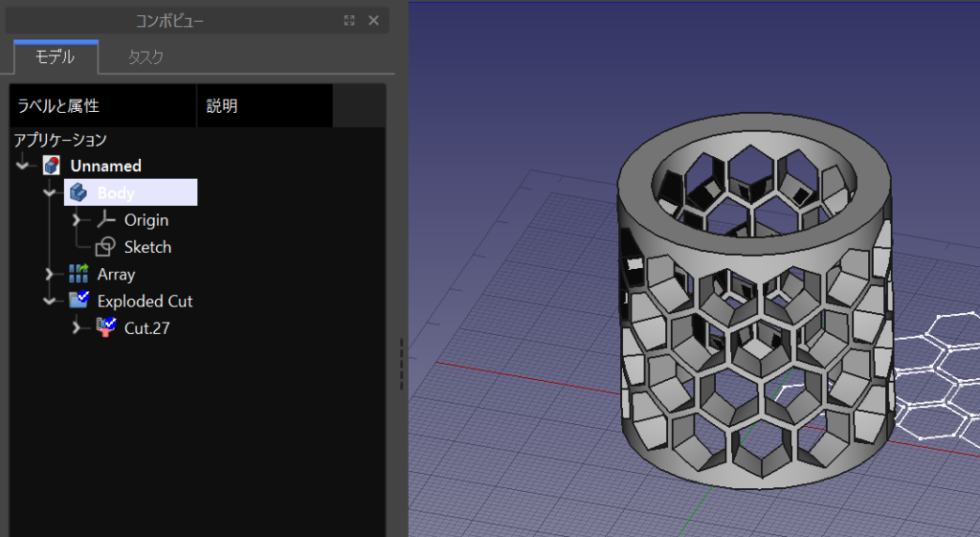Click the honeycomb cylinder model in 3D view
Image resolution: width=980 pixels, height=537 pixels.
pyautogui.click(x=755, y=300)
